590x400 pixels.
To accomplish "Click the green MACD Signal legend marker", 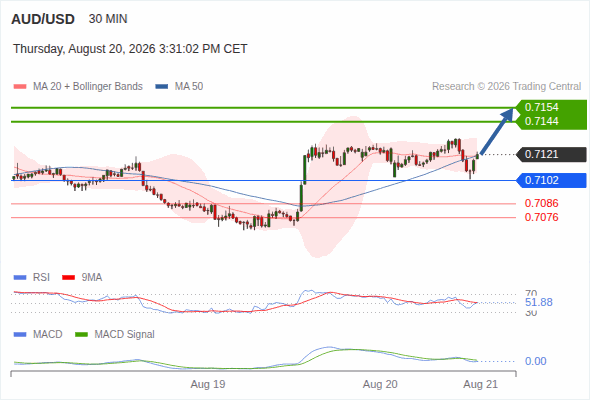I will pyautogui.click(x=81, y=335).
